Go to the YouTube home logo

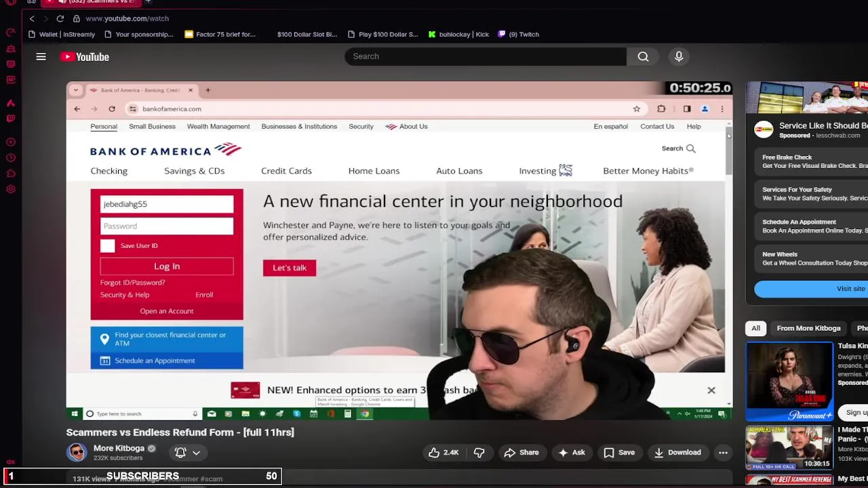(85, 57)
